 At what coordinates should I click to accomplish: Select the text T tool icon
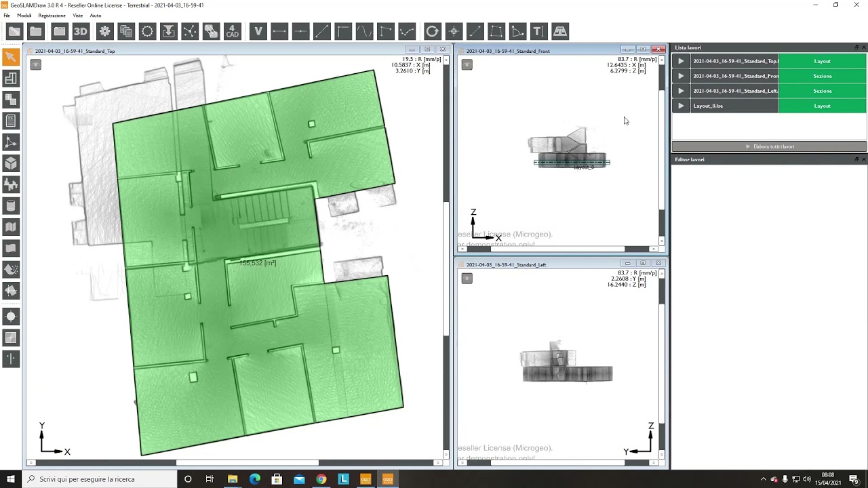coord(538,31)
